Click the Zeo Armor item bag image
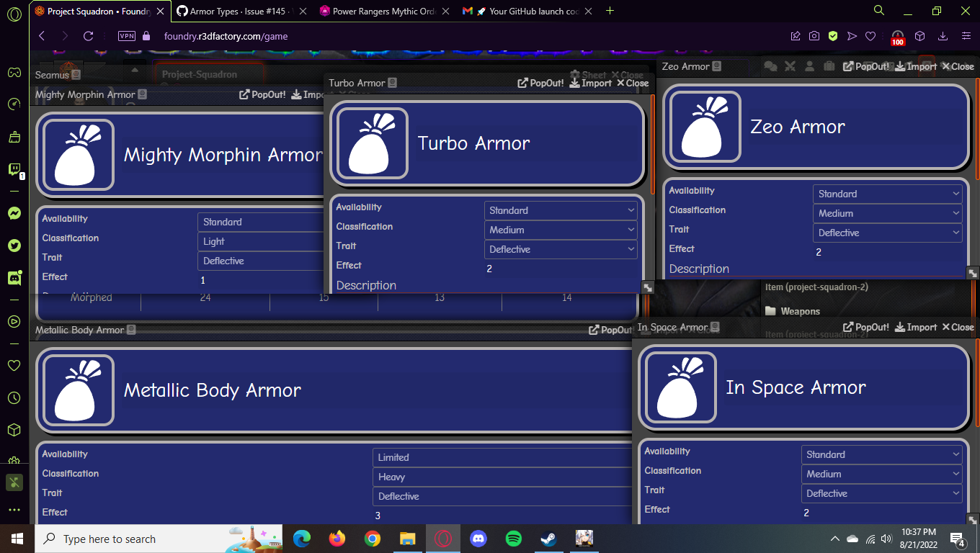The image size is (980, 553). pyautogui.click(x=705, y=127)
